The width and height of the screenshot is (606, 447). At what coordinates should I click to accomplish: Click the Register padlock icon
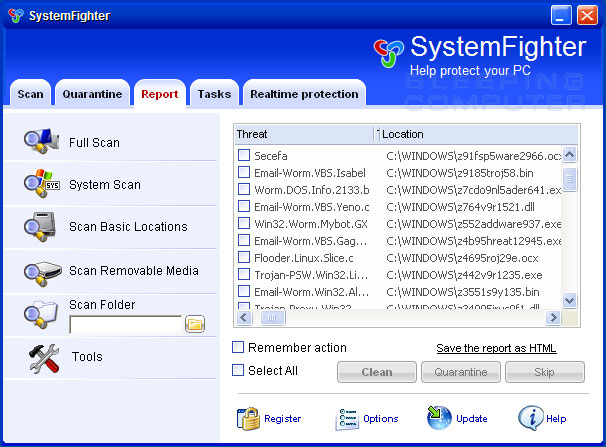[248, 418]
